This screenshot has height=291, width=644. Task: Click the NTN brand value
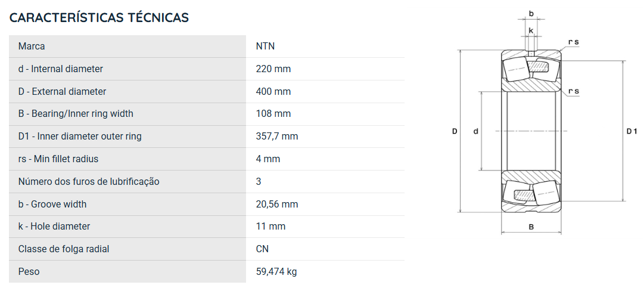[265, 47]
